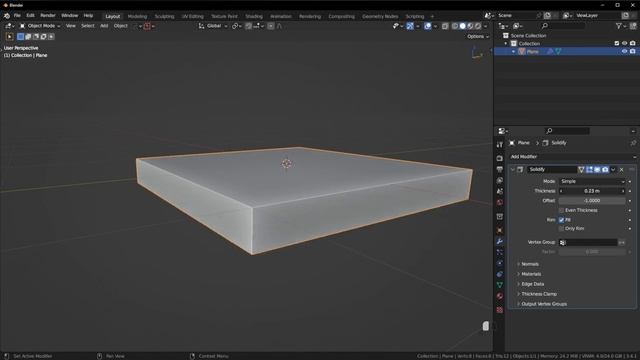Image resolution: width=640 pixels, height=360 pixels.
Task: Expand the Thickness Clamp subpanel
Action: click(539, 294)
